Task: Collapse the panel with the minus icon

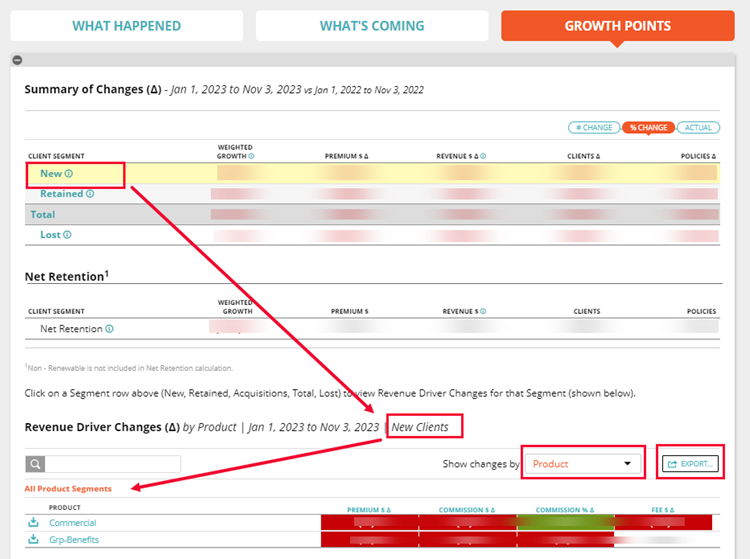Action: (17, 60)
